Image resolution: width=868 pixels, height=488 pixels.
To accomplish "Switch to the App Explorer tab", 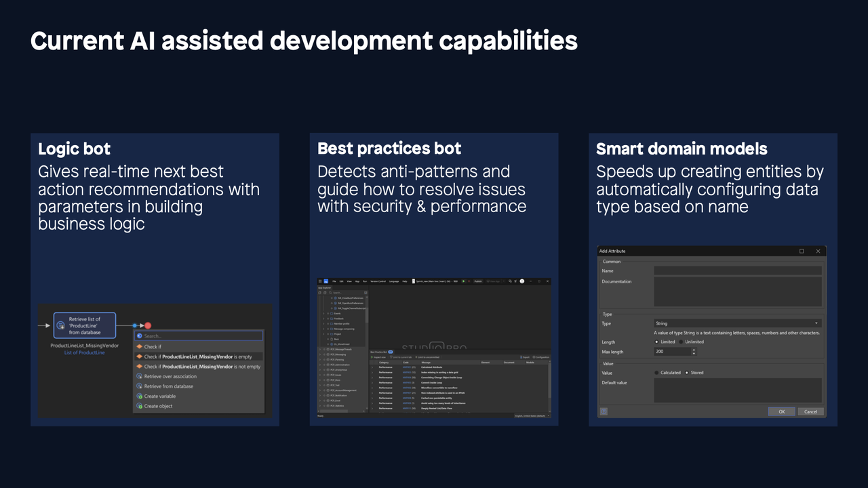I will tap(325, 288).
